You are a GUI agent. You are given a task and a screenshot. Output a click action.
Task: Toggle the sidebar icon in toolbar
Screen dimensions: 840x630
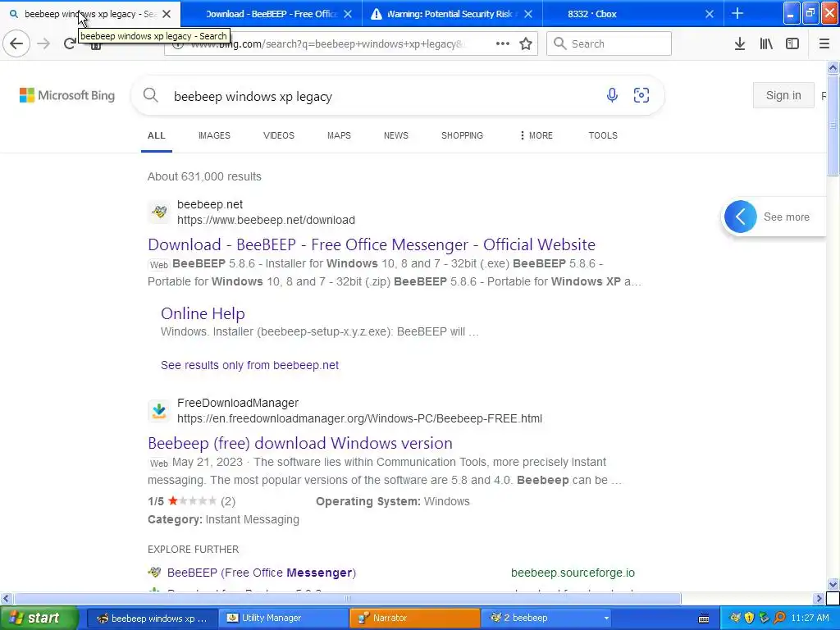click(x=792, y=43)
